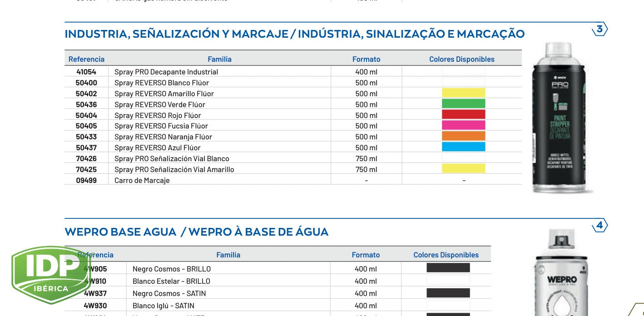Image resolution: width=644 pixels, height=316 pixels.
Task: Click reference 41054
Action: click(x=86, y=72)
